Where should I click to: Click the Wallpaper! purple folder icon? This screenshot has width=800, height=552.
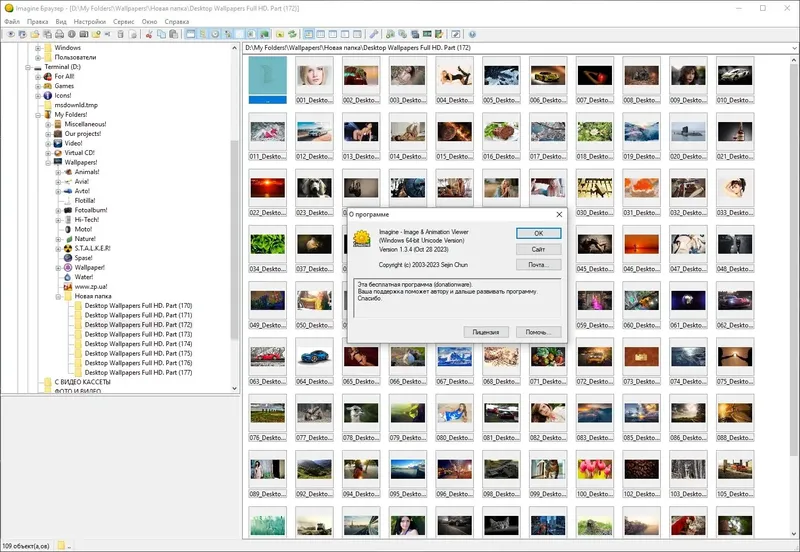tap(68, 267)
